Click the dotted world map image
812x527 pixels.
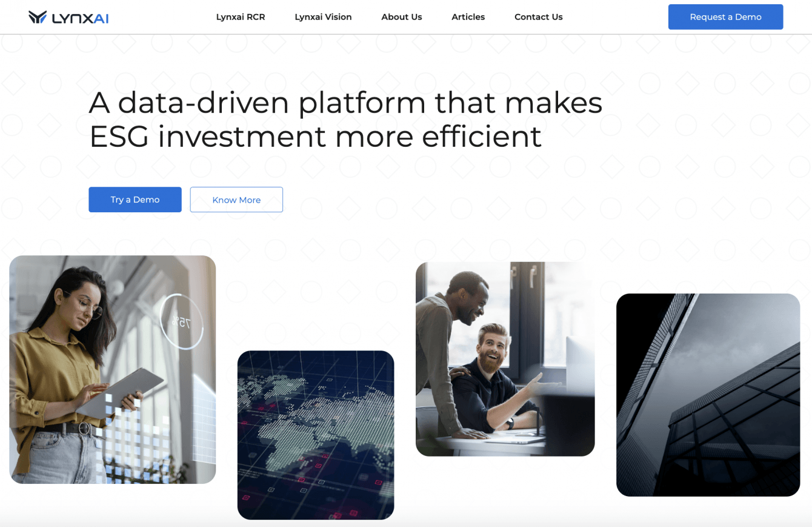tap(316, 435)
